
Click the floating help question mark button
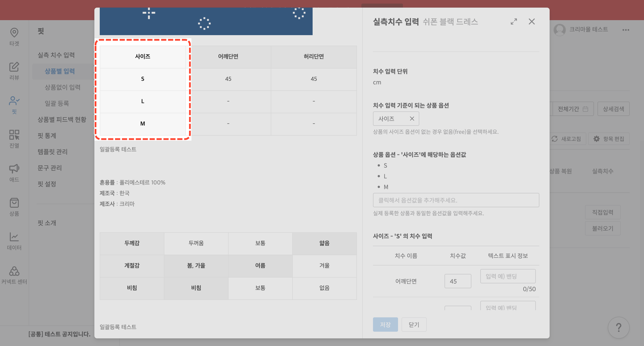point(619,327)
